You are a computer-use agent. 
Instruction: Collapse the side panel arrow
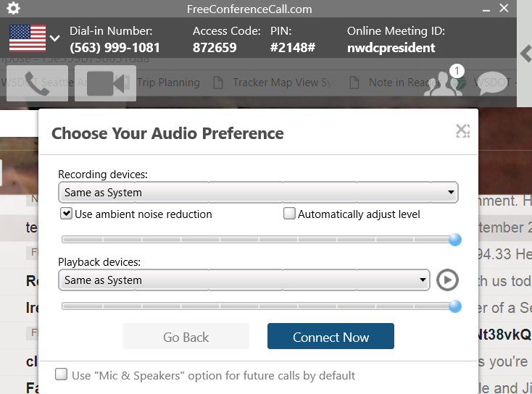click(x=525, y=54)
